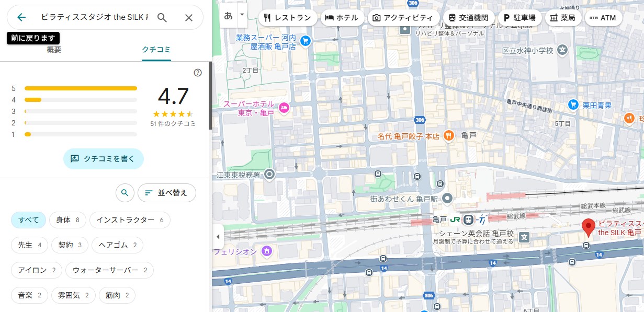The image size is (644, 312).
Task: Select the クチコミ tab
Action: coord(156,50)
